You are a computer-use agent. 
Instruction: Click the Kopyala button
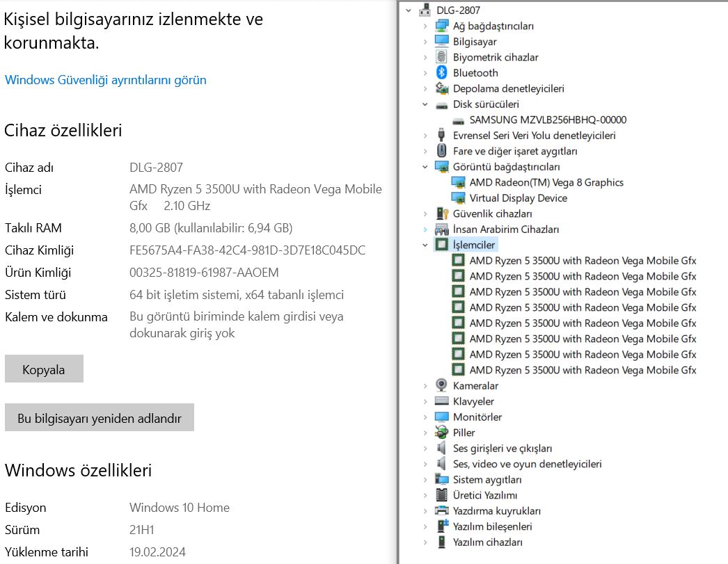pos(44,369)
